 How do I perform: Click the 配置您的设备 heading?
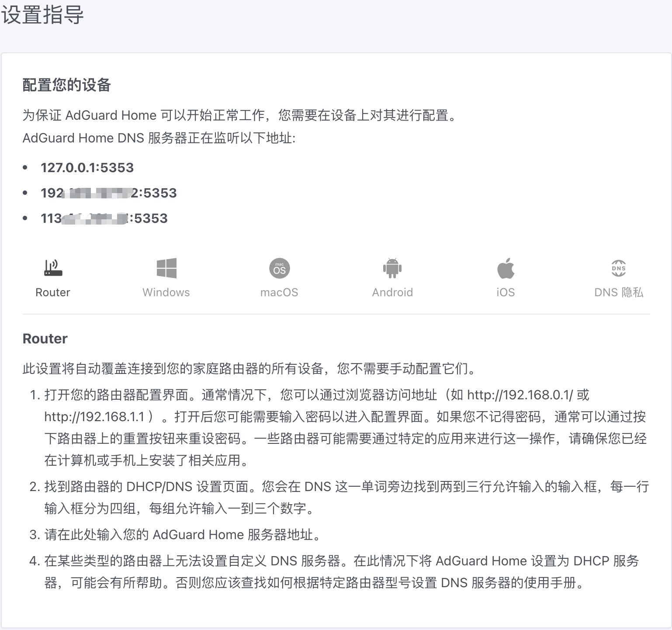click(66, 85)
